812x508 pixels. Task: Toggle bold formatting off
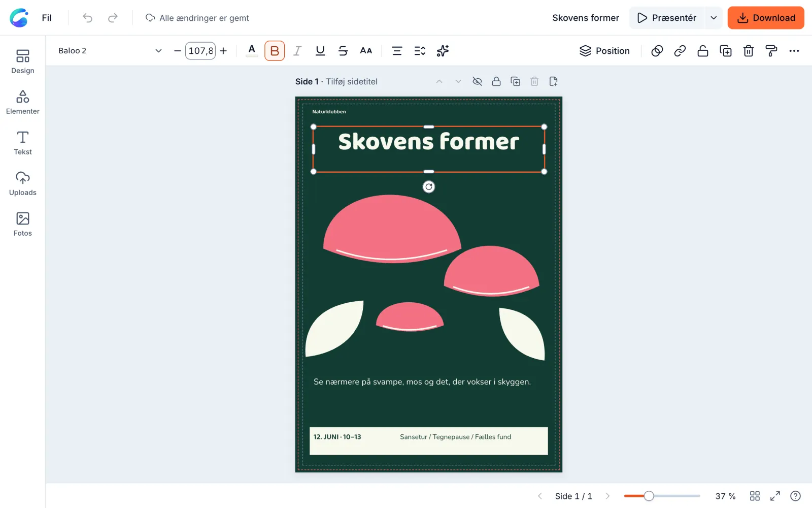coord(275,51)
